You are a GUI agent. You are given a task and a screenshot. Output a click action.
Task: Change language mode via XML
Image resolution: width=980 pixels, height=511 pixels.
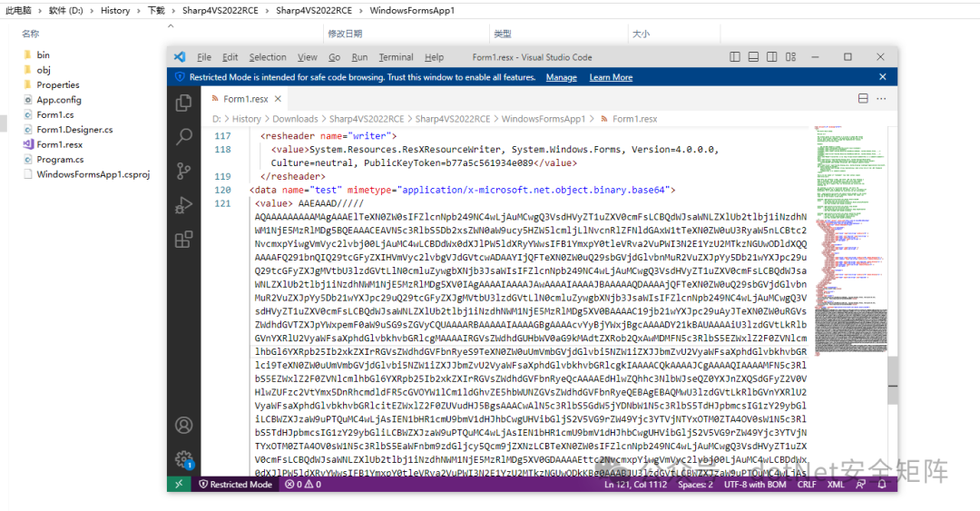[836, 484]
